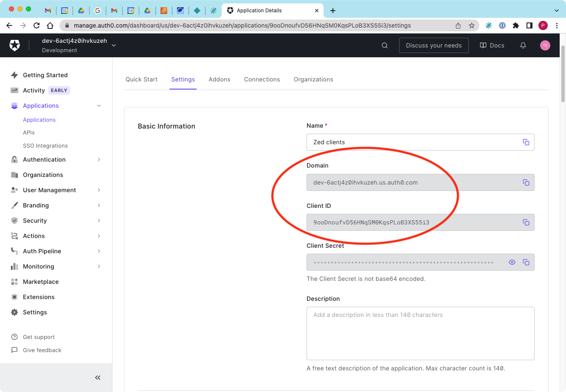Open the Addons tab
Image resolution: width=566 pixels, height=392 pixels.
pyautogui.click(x=220, y=79)
